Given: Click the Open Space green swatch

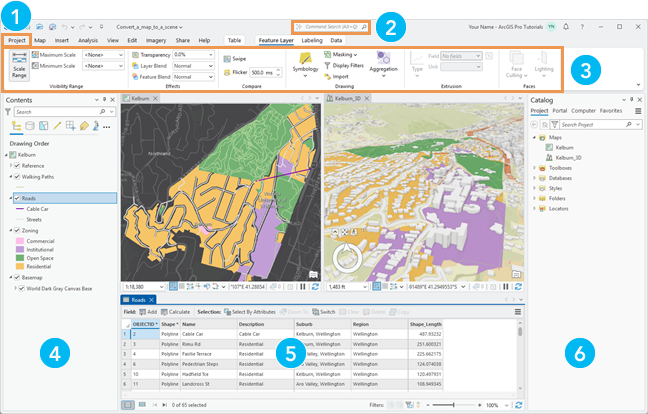Looking at the screenshot, I should (19, 258).
